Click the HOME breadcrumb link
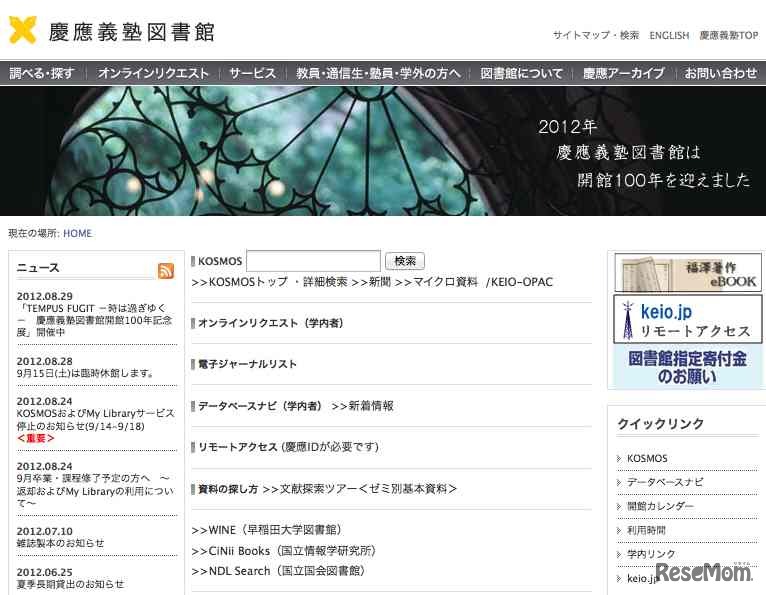Screen dimensions: 766x595 [x=77, y=234]
